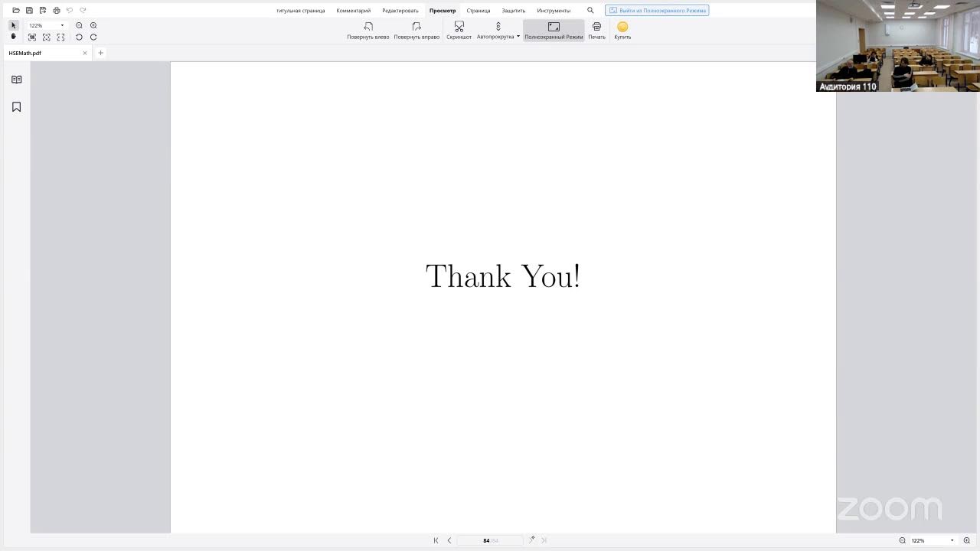The width and height of the screenshot is (980, 551).
Task: Click Повернуть вправо to rotate right
Action: click(416, 31)
